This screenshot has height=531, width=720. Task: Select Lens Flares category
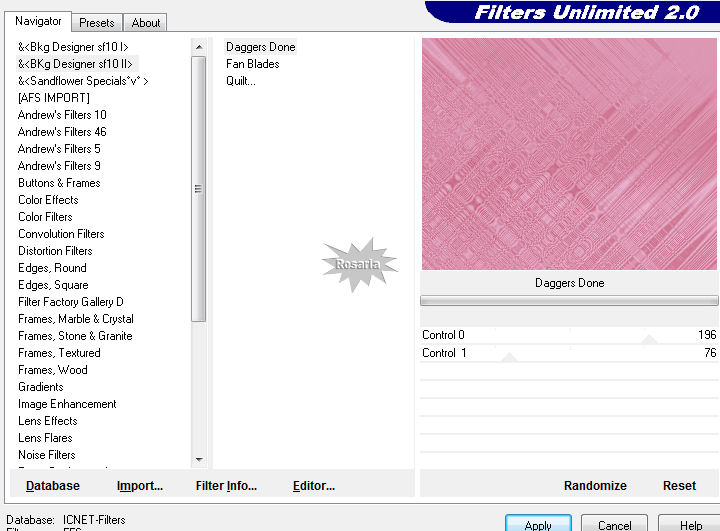coord(45,438)
